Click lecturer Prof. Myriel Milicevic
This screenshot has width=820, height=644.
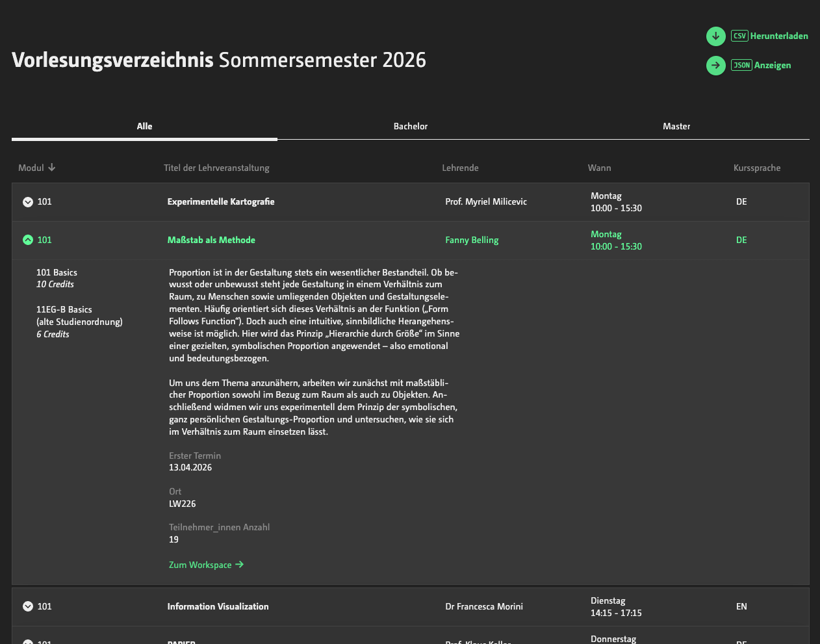(x=486, y=201)
